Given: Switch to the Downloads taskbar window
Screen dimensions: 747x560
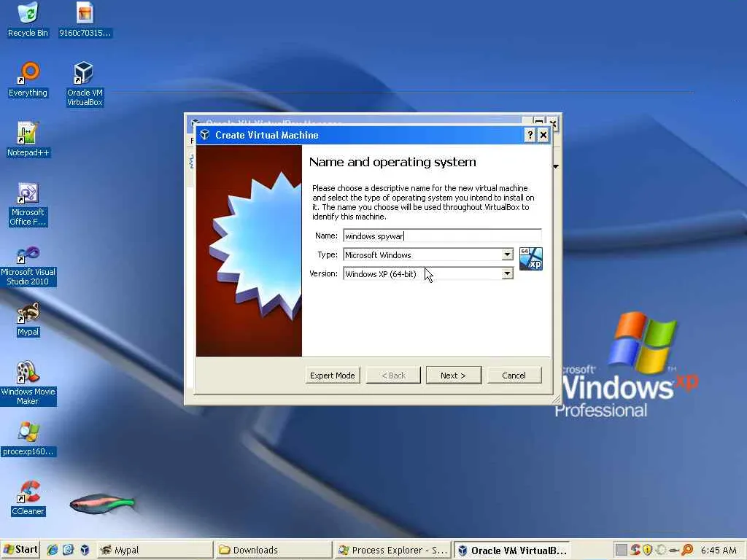Looking at the screenshot, I should tap(273, 550).
